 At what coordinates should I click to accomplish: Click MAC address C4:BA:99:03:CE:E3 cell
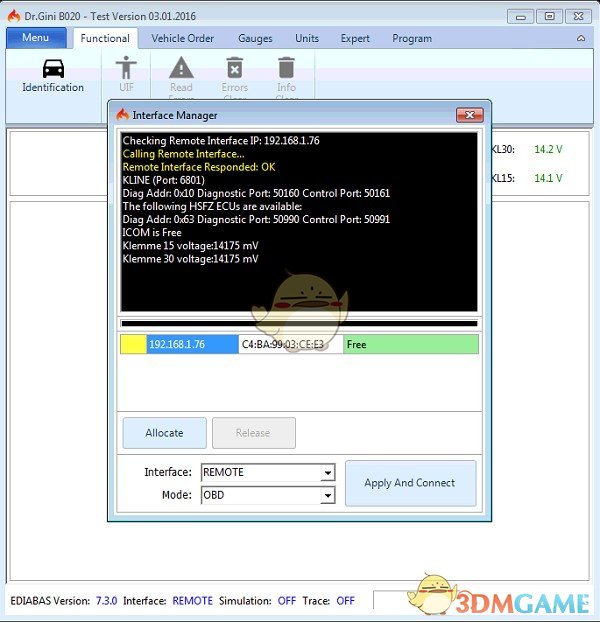(x=291, y=344)
